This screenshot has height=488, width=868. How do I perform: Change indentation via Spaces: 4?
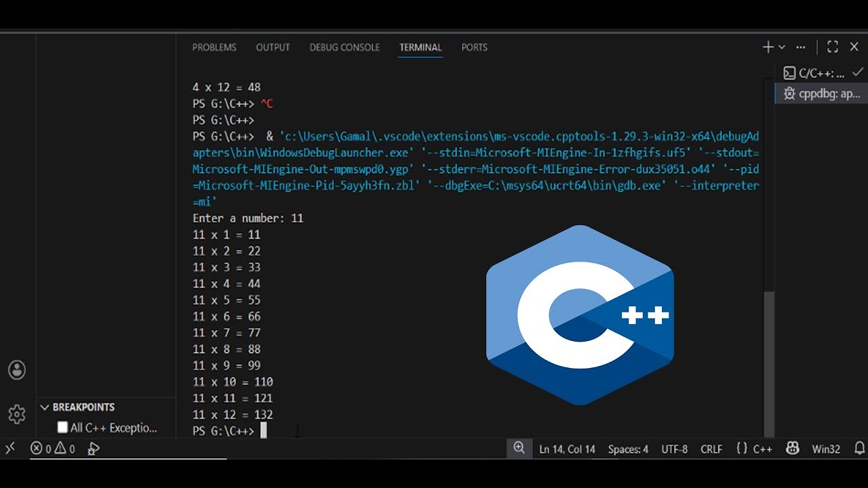tap(628, 449)
